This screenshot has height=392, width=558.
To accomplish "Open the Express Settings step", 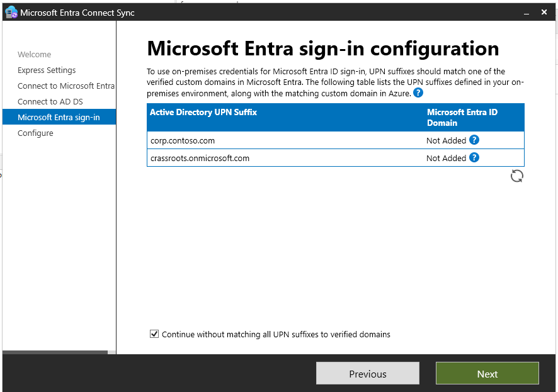I will coord(47,70).
